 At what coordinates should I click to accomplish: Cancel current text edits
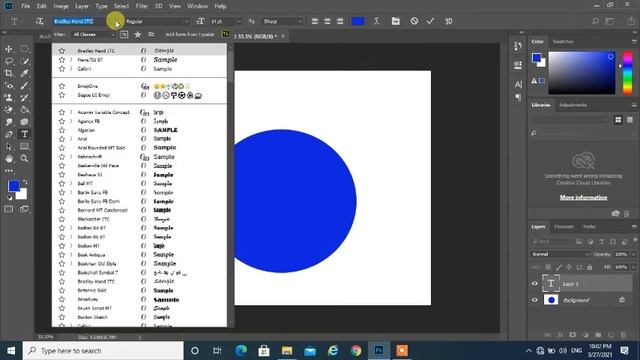(x=414, y=21)
